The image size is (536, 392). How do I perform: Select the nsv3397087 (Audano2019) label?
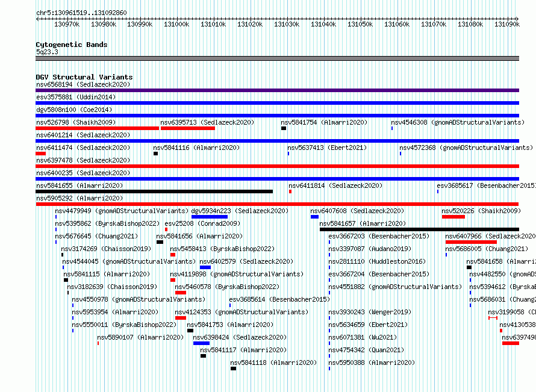(x=370, y=249)
